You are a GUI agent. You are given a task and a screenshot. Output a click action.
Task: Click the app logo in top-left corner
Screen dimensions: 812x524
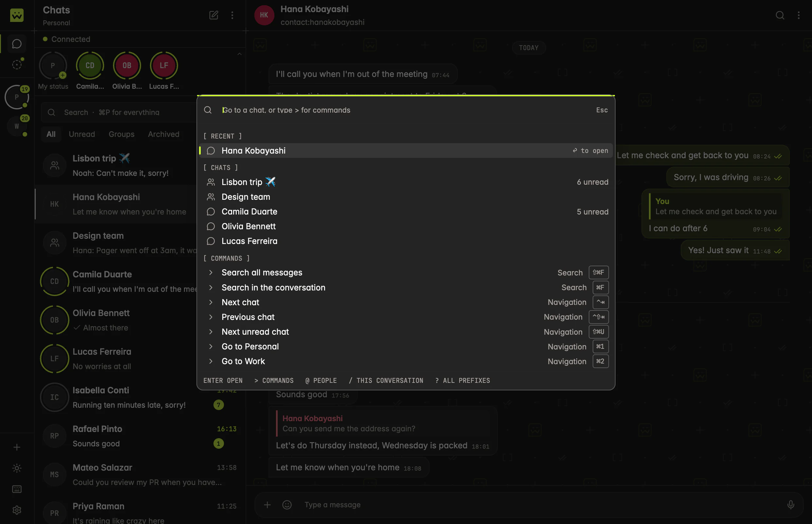pyautogui.click(x=17, y=15)
